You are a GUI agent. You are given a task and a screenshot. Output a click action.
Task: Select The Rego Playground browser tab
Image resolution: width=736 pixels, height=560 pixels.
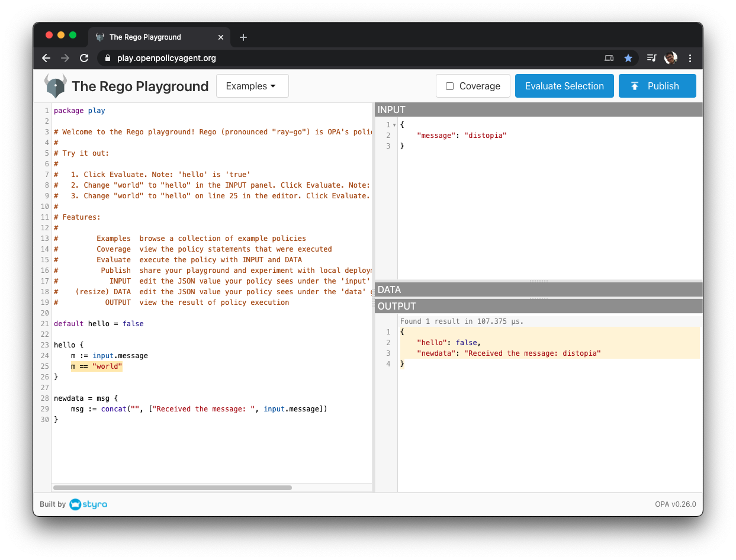click(x=159, y=37)
